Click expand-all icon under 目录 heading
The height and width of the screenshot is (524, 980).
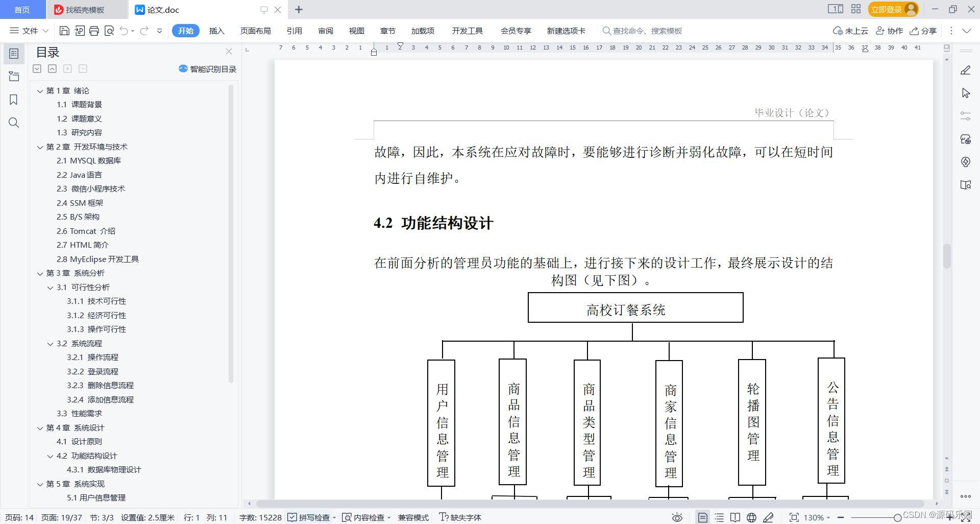point(37,68)
